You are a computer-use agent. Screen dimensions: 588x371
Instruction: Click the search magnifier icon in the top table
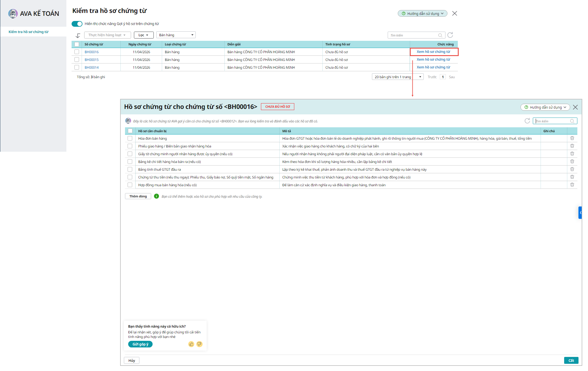pos(440,35)
